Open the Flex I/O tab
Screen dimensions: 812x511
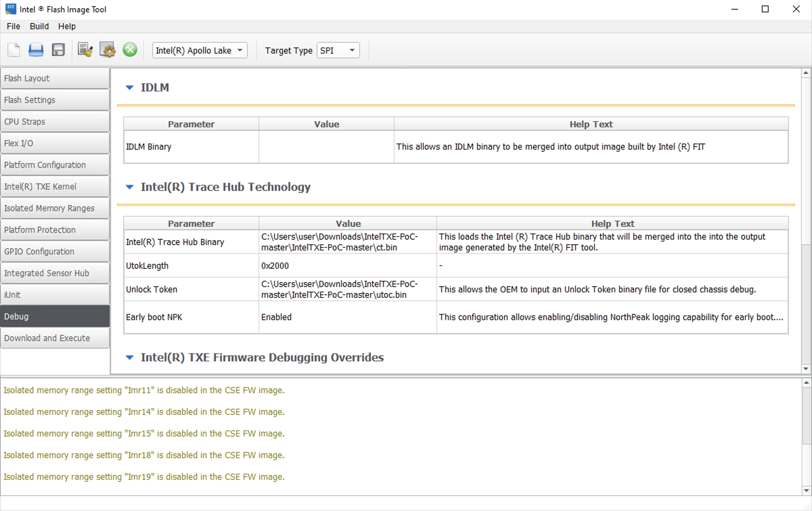[55, 143]
